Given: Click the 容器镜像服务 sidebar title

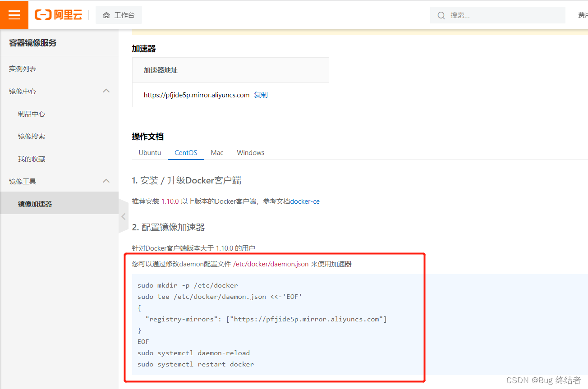Looking at the screenshot, I should [33, 43].
